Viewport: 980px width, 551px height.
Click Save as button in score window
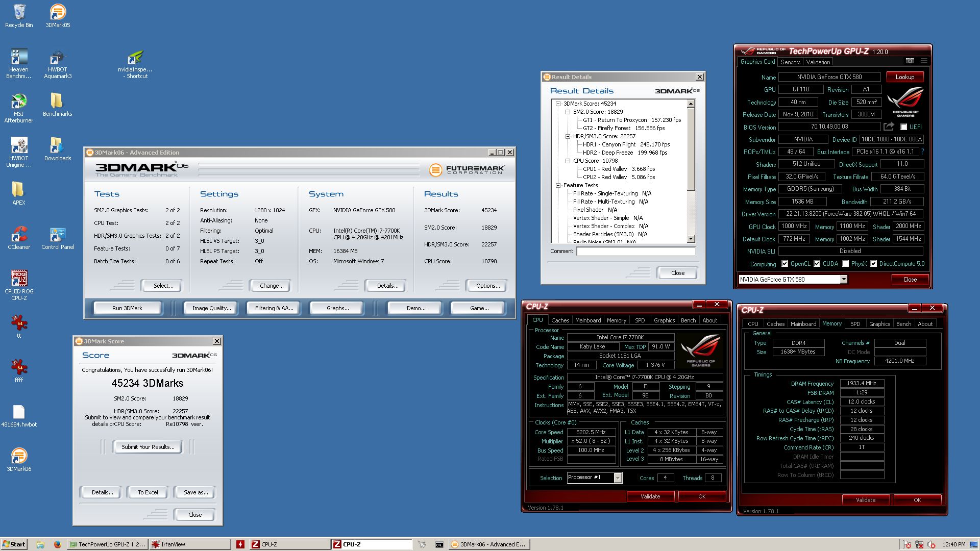tap(195, 492)
